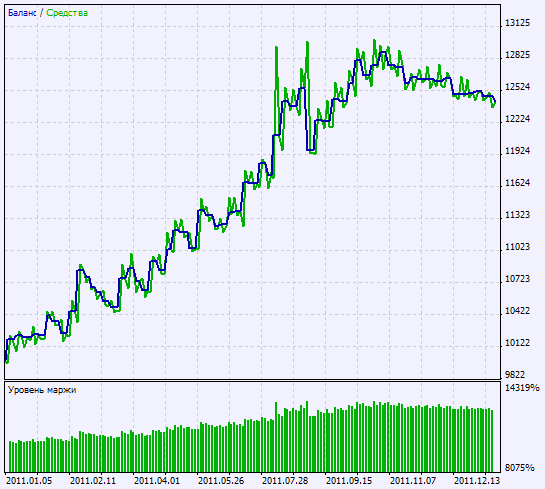The width and height of the screenshot is (545, 489).
Task: Click the 2011.07.28 date label
Action: tap(285, 481)
